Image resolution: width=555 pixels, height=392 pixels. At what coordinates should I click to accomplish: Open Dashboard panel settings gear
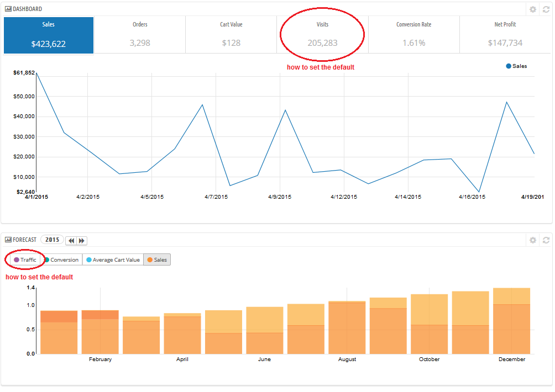point(533,9)
